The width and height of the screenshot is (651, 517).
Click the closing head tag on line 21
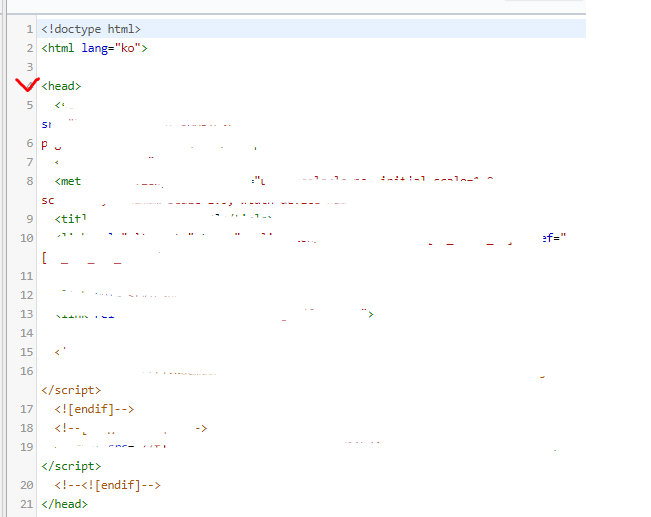(64, 504)
